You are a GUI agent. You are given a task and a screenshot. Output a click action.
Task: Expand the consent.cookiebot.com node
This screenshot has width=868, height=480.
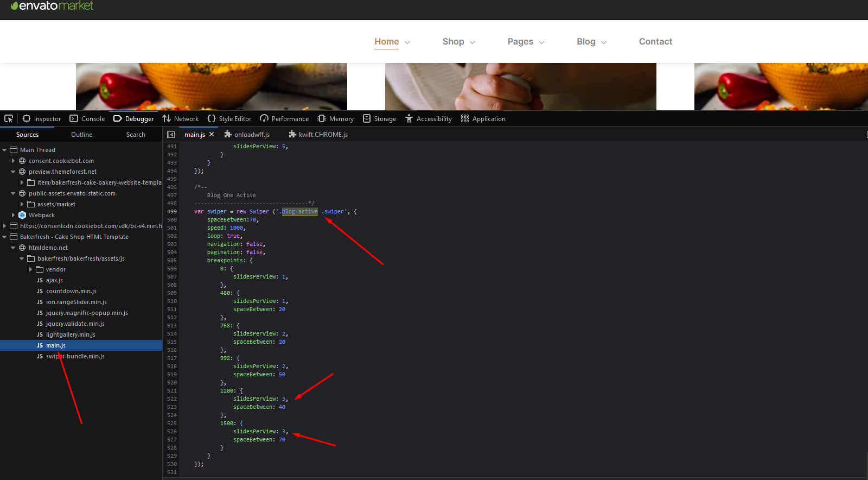pyautogui.click(x=13, y=161)
